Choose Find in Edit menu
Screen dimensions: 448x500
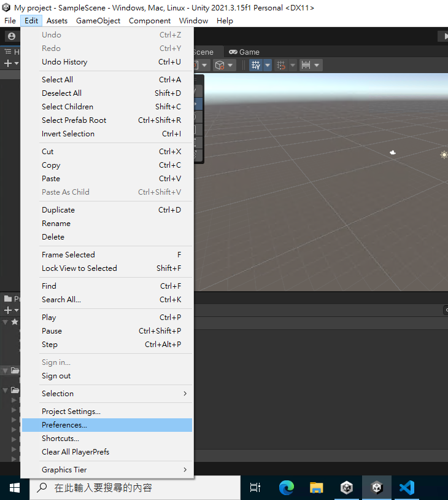click(x=107, y=286)
